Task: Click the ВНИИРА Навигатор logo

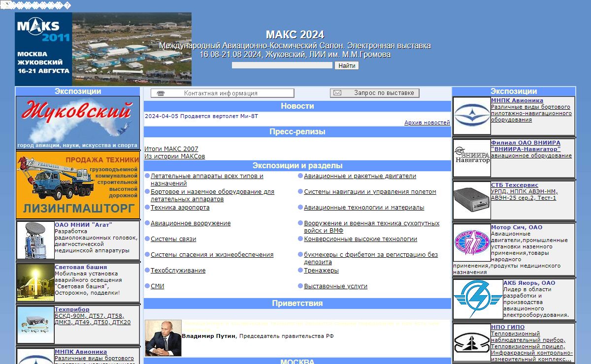Action: [472, 158]
